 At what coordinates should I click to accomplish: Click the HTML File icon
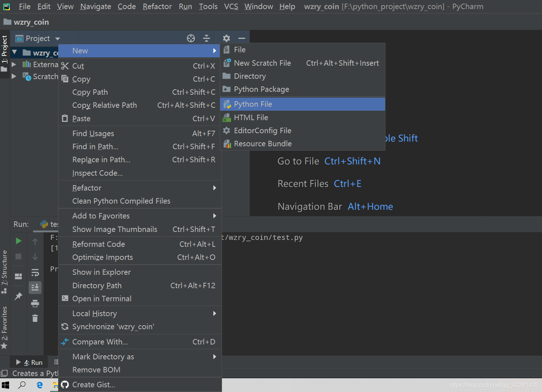click(227, 117)
